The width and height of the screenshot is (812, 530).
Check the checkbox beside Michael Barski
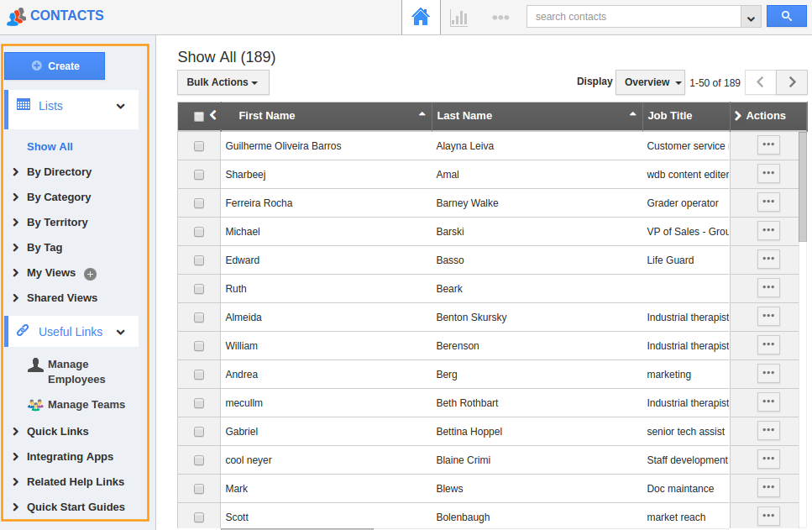(x=198, y=230)
